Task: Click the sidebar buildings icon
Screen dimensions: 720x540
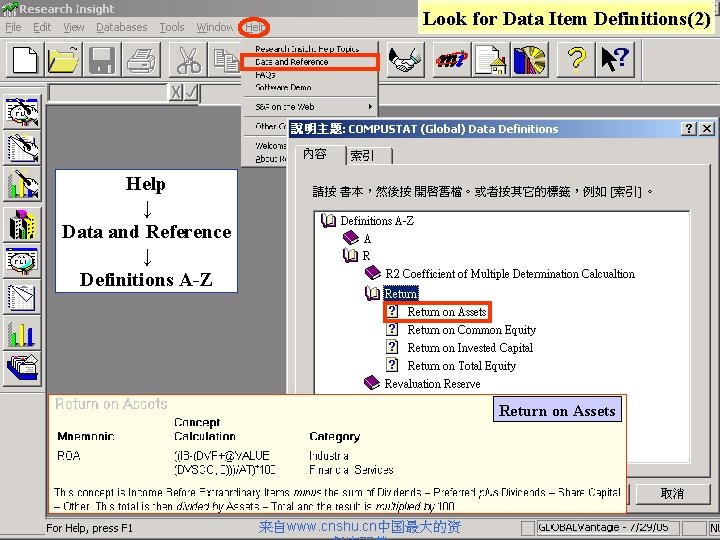Action: click(22, 225)
